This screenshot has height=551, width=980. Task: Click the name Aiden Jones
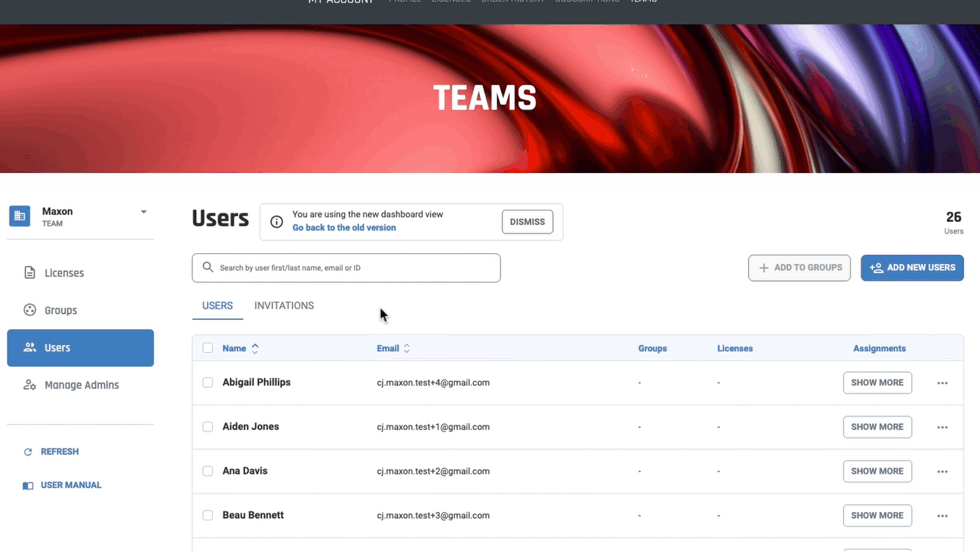250,426
